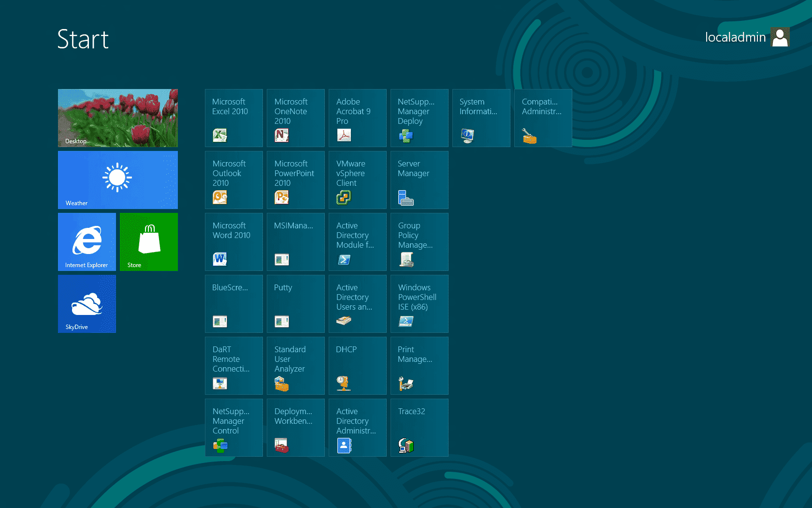Screen dimensions: 812x508
Task: Click the Windows PowerShell ISE (x86) label
Action: (417, 297)
